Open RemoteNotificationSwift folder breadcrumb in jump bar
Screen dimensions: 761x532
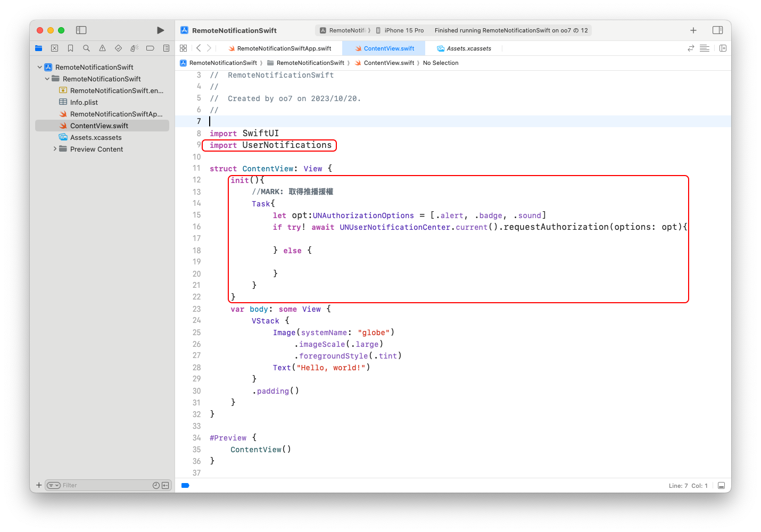point(306,63)
